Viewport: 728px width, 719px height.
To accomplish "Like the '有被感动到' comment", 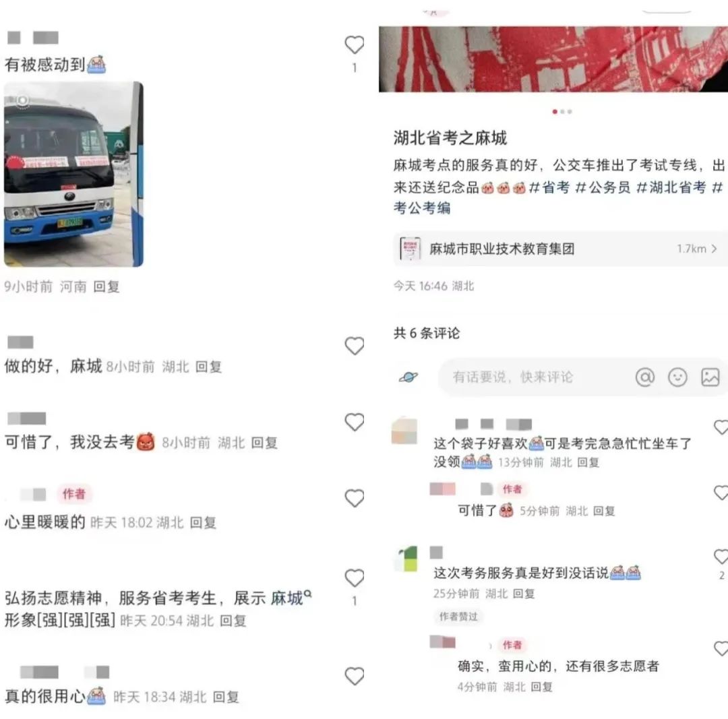I will coord(355,45).
